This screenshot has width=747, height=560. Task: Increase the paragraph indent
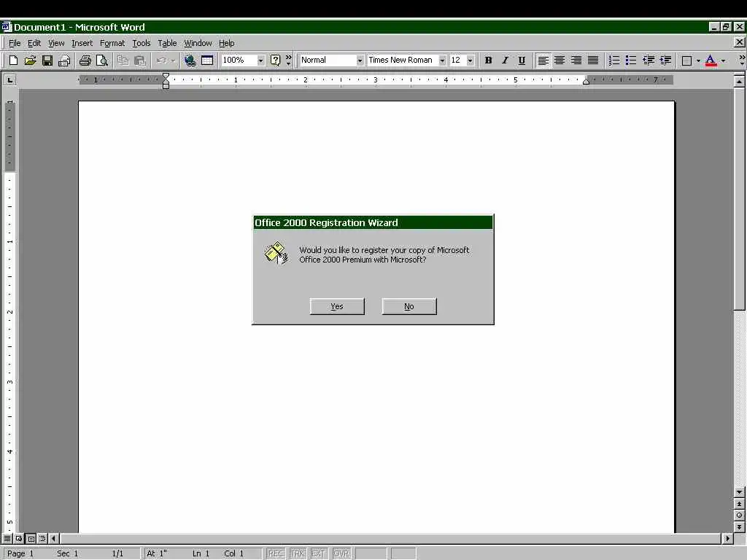pos(665,61)
